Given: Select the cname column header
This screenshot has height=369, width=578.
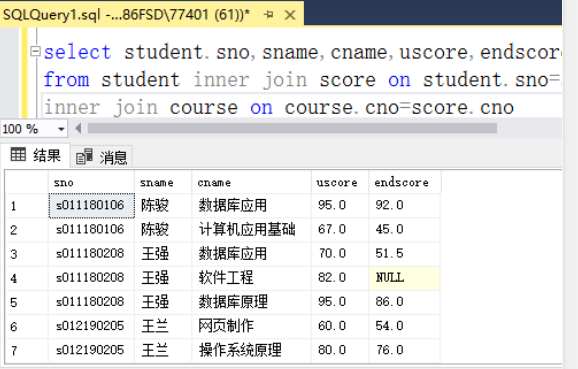Looking at the screenshot, I should (251, 182).
